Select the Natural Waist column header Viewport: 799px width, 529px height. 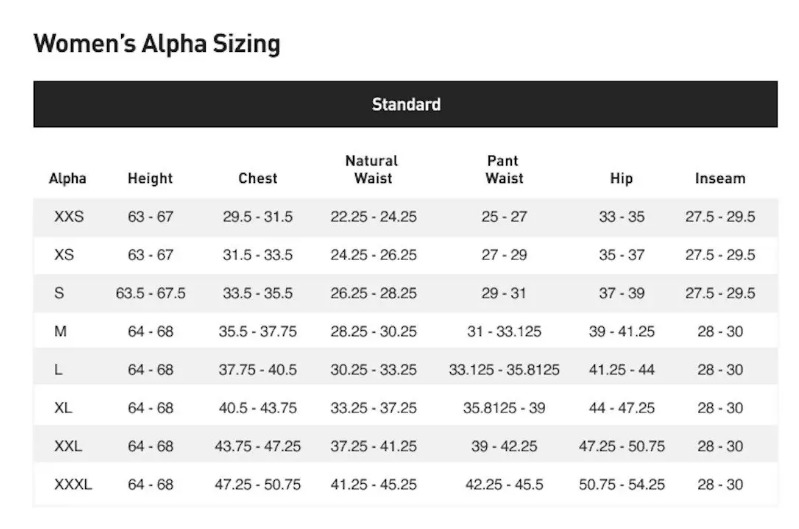click(372, 170)
